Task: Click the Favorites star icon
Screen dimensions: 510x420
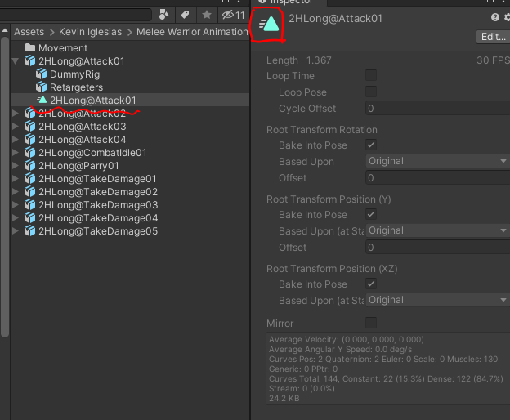Action: tap(207, 15)
